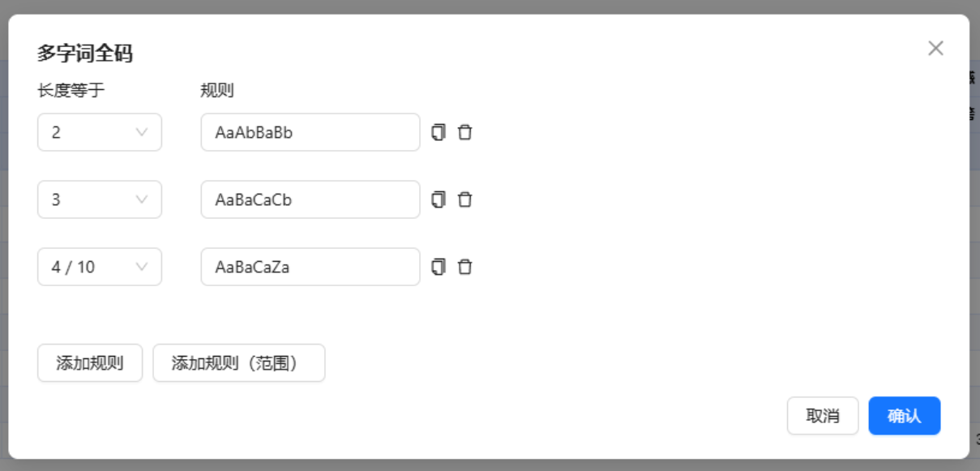The width and height of the screenshot is (980, 471).
Task: Confirm with the 确认 button
Action: (x=905, y=416)
